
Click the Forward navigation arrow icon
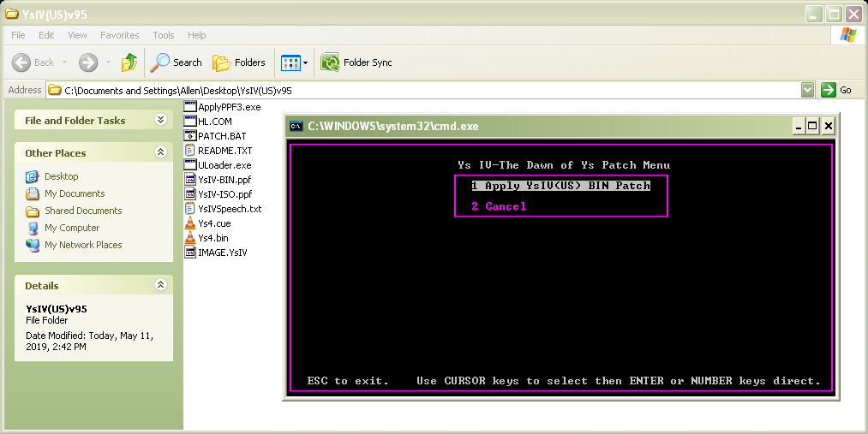click(x=88, y=62)
